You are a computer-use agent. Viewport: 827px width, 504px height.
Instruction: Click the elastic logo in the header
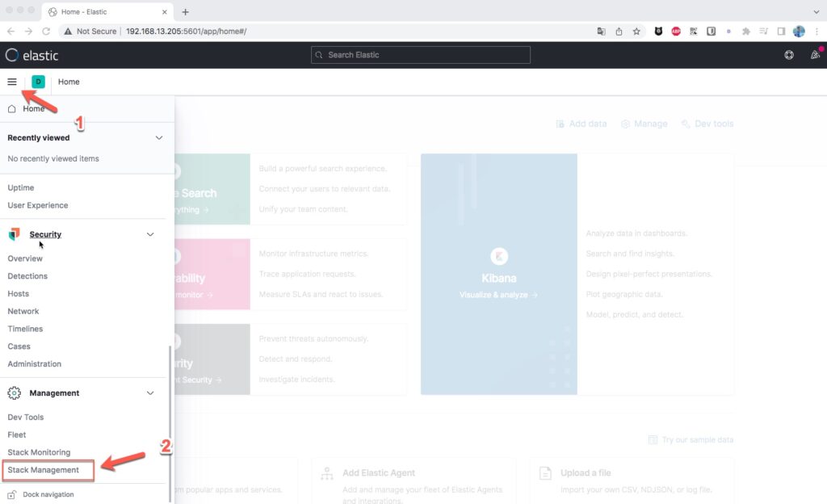pos(31,56)
